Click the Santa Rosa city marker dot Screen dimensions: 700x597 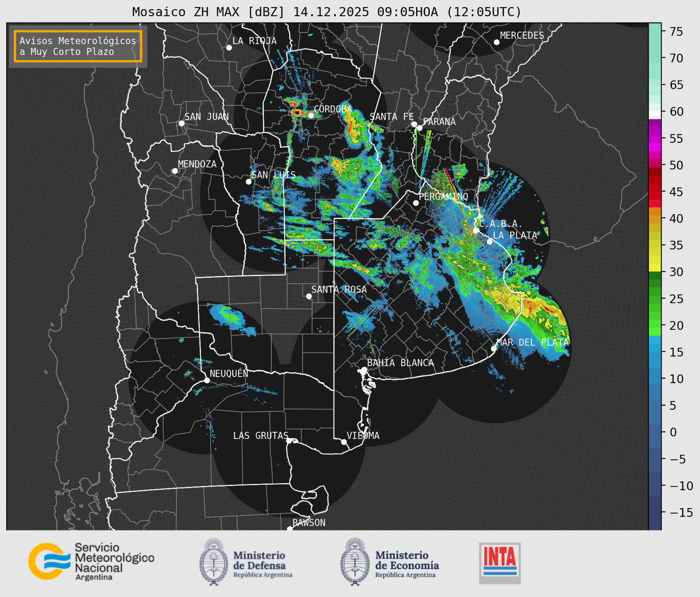coord(309,296)
